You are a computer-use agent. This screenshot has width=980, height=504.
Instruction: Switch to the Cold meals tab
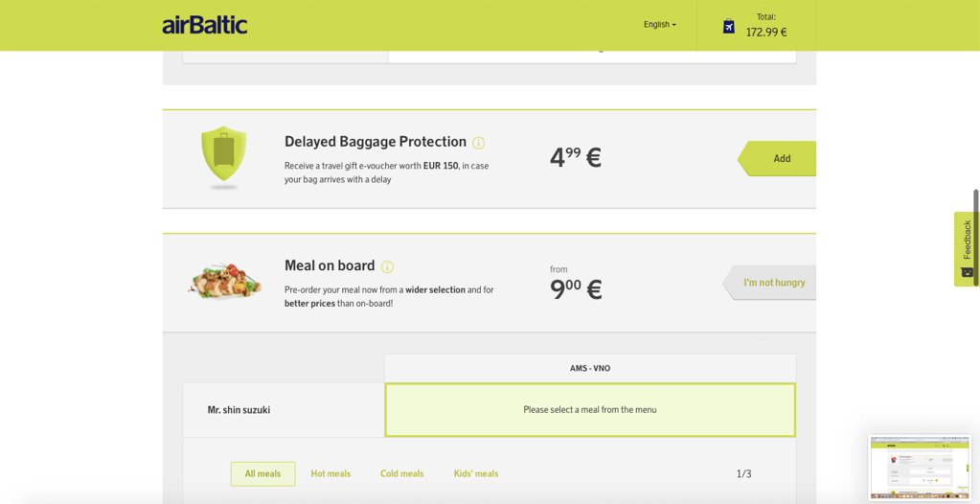tap(402, 474)
